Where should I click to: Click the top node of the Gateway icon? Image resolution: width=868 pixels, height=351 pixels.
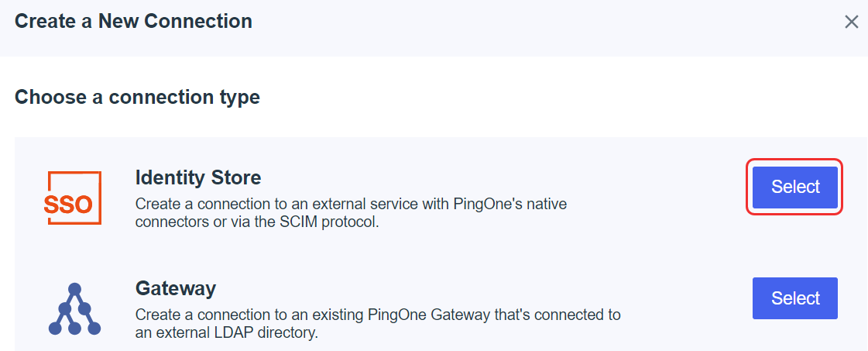(75, 289)
